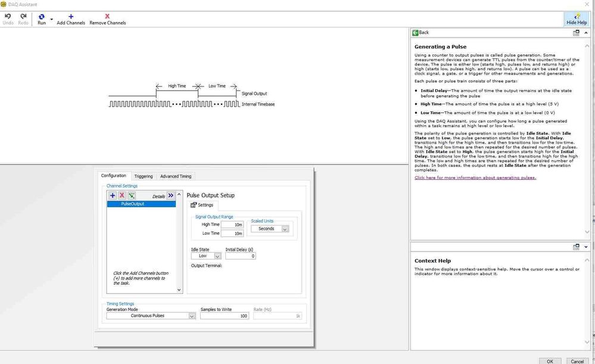595x364 pixels.
Task: Click the Redo icon
Action: (23, 19)
